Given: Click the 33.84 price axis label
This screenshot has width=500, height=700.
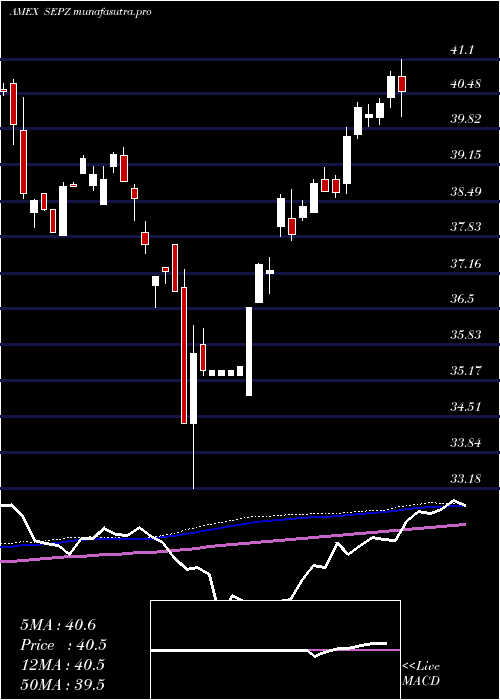Looking at the screenshot, I should coord(466,443).
